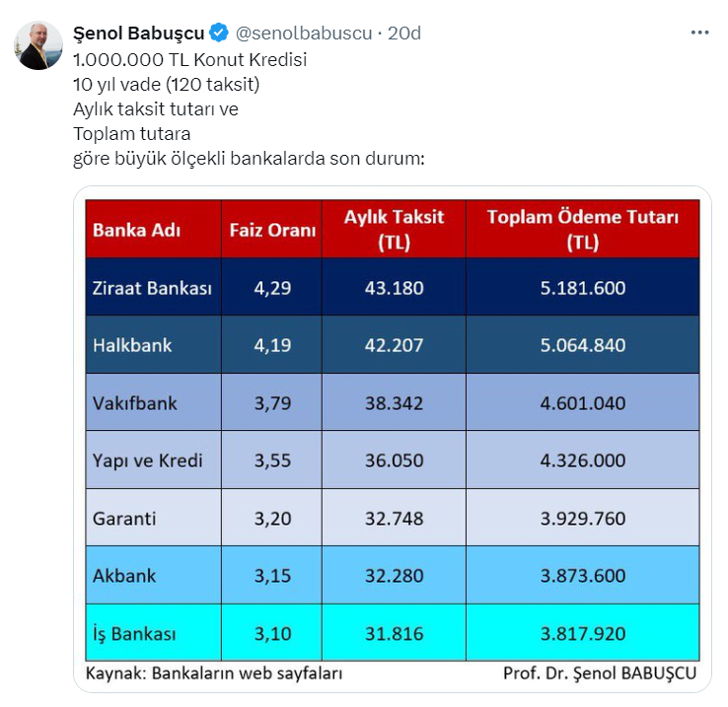Click the 20d post timestamp
The width and height of the screenshot is (728, 707).
[403, 33]
